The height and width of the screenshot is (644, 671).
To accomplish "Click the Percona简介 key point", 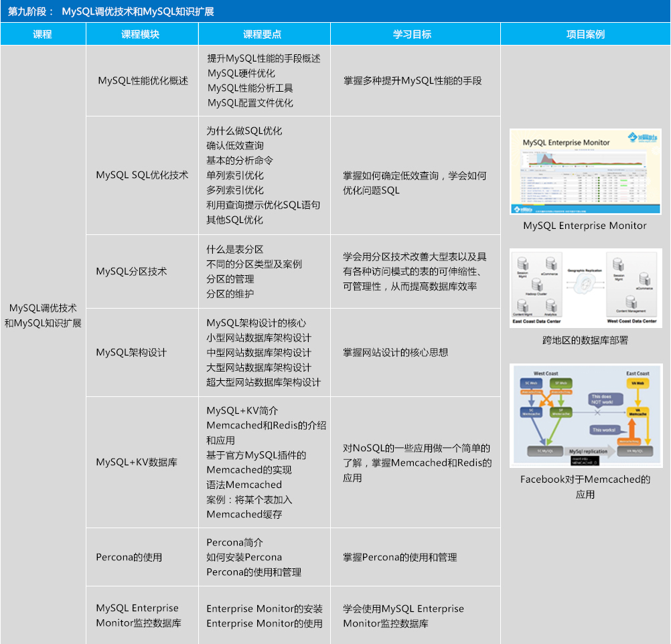I will pyautogui.click(x=234, y=543).
